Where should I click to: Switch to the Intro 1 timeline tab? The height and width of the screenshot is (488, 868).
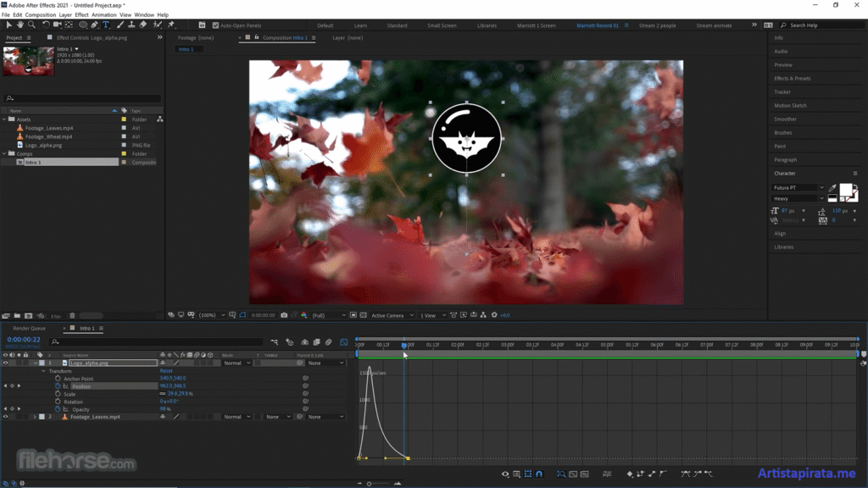(87, 328)
